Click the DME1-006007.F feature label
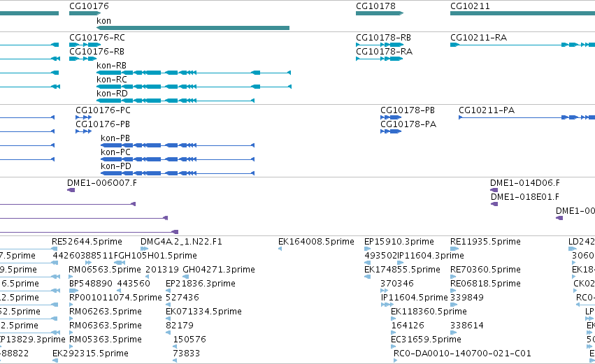 click(x=101, y=183)
